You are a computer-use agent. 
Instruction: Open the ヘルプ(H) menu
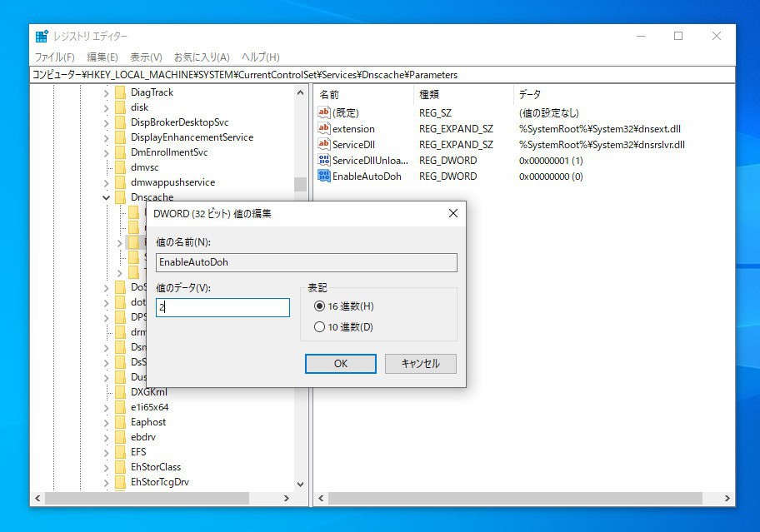click(x=261, y=57)
